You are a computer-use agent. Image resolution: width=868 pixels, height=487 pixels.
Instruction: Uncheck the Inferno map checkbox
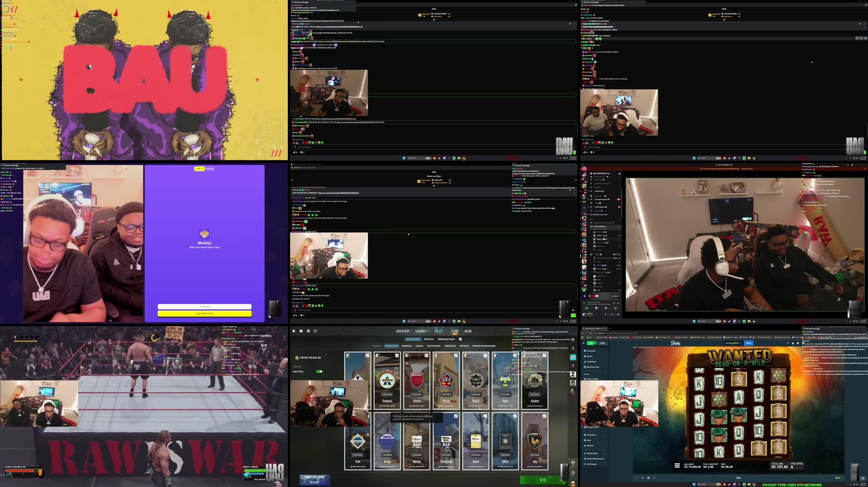pyautogui.click(x=426, y=356)
